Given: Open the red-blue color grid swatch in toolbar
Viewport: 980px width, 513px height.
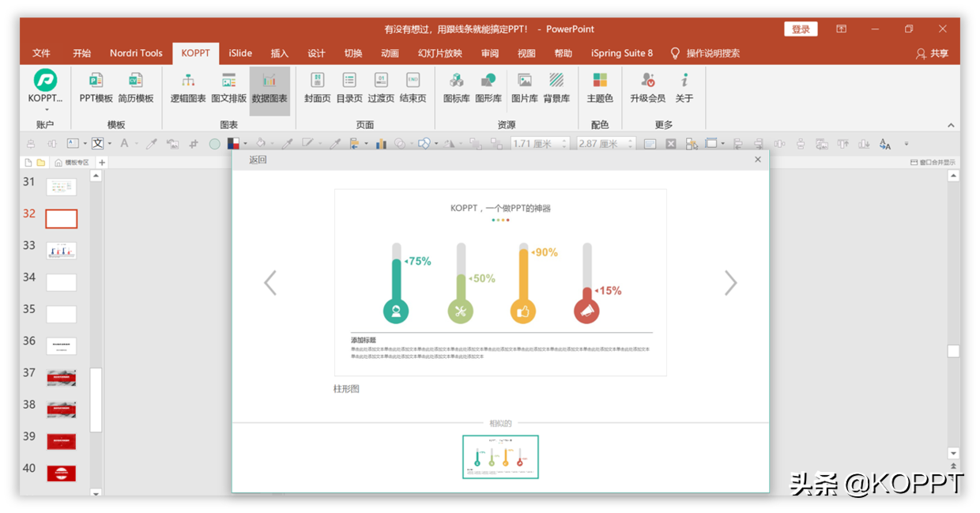Looking at the screenshot, I should (x=233, y=144).
